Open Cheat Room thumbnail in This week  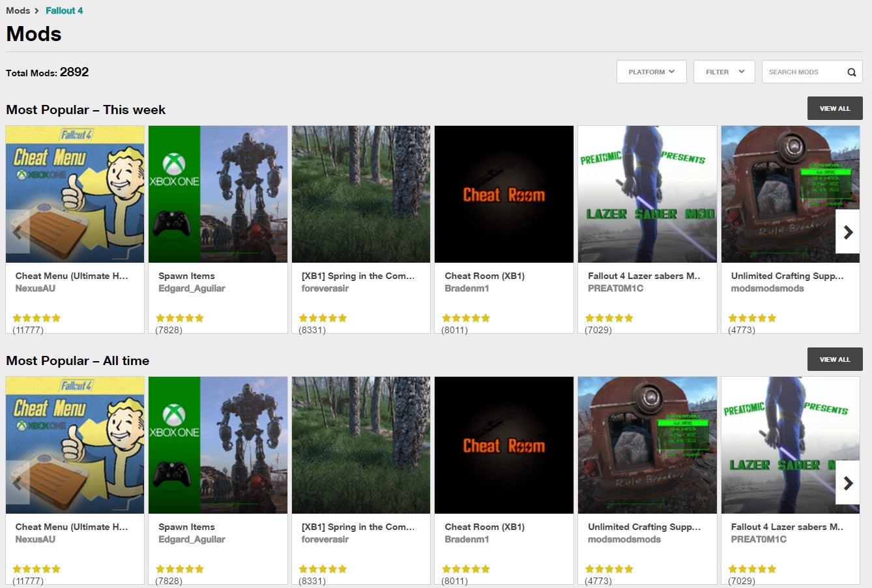click(504, 194)
